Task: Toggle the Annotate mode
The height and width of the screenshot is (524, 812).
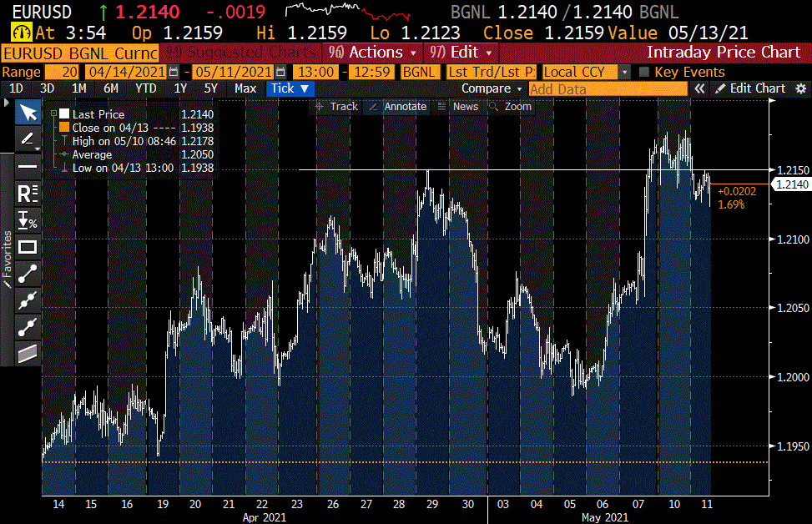Action: click(398, 107)
